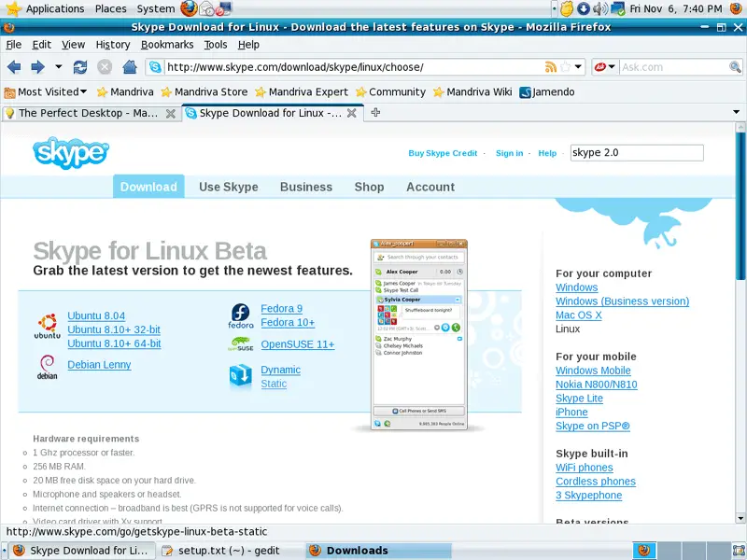Download the Fedora 10+ package

288,322
